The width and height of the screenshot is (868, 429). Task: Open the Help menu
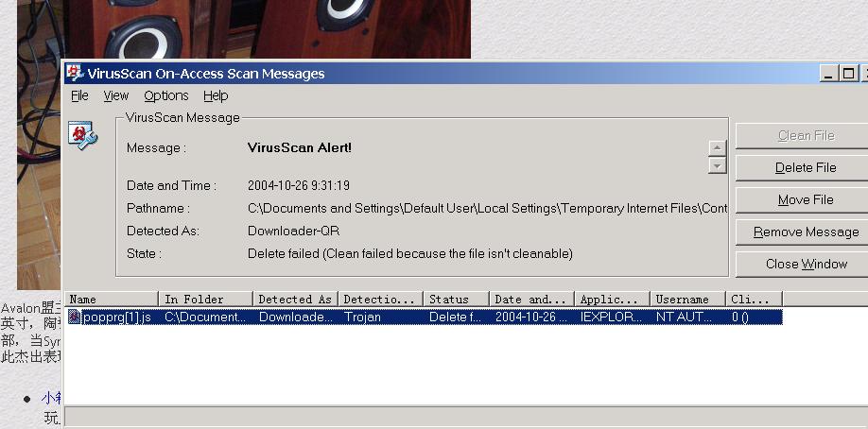tap(216, 95)
